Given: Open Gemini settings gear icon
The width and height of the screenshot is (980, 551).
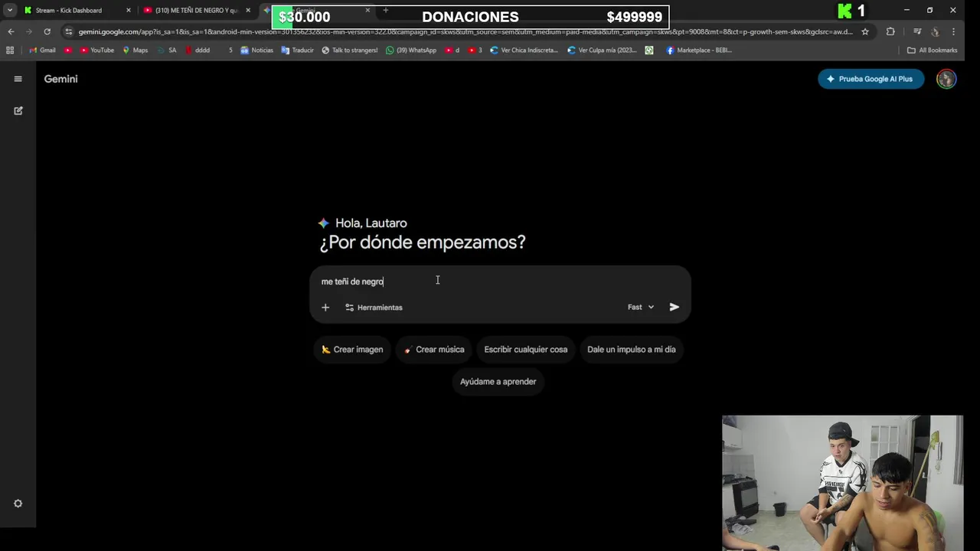Looking at the screenshot, I should (x=18, y=504).
